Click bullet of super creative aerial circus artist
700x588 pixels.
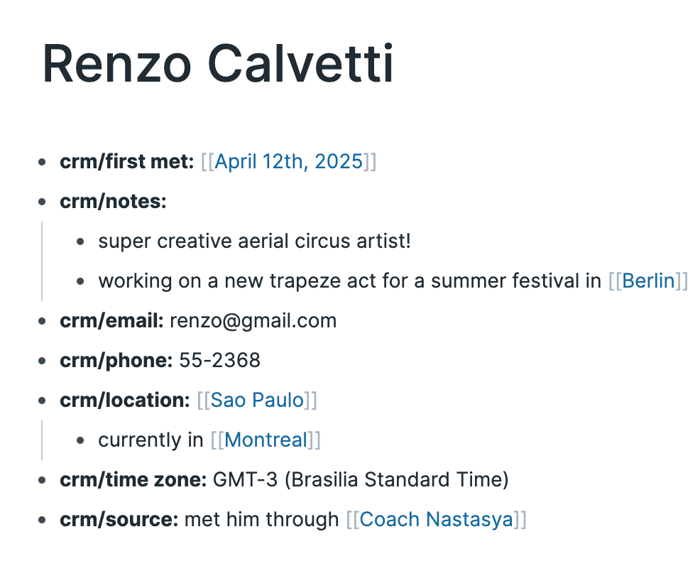(80, 241)
